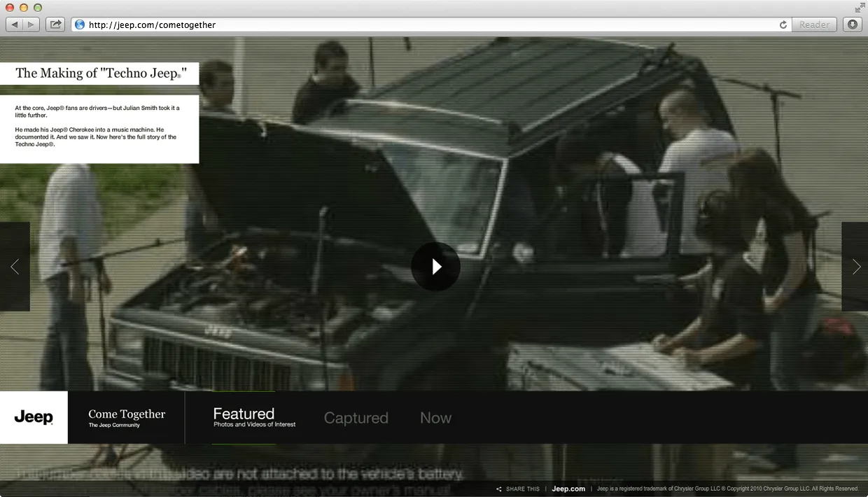
Task: Click the globe site icon in address bar
Action: (80, 24)
